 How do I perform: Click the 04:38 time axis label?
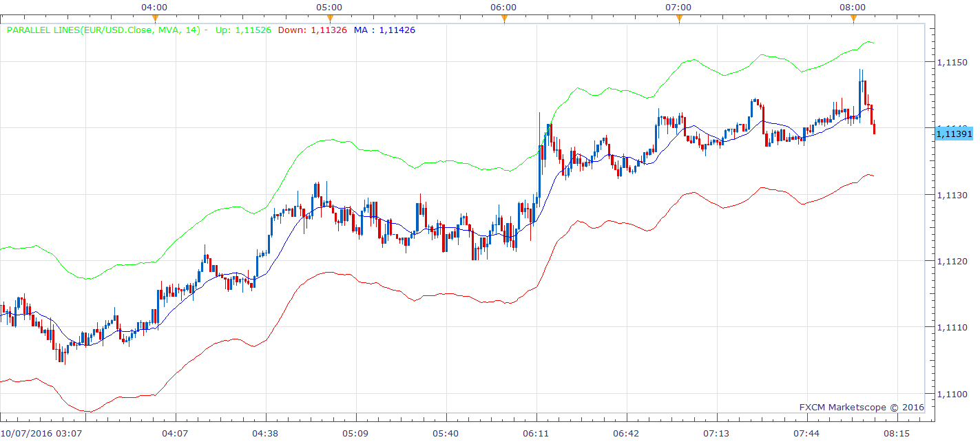pos(265,434)
